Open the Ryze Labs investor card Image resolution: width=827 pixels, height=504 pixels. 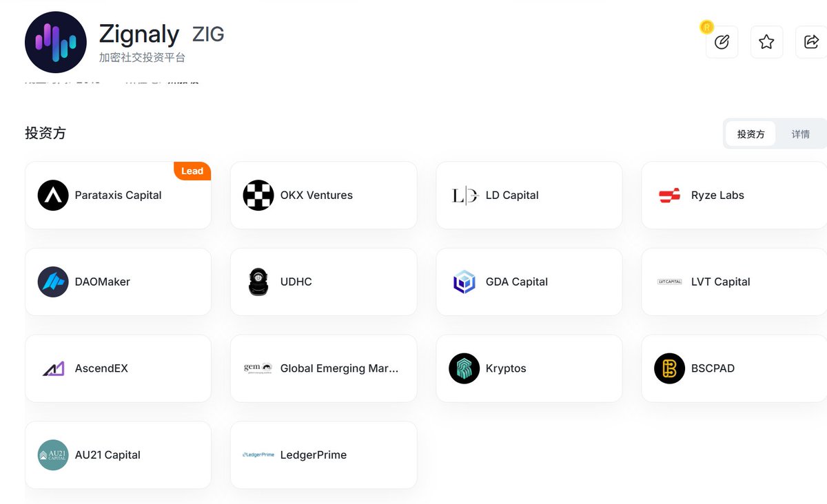coord(734,196)
